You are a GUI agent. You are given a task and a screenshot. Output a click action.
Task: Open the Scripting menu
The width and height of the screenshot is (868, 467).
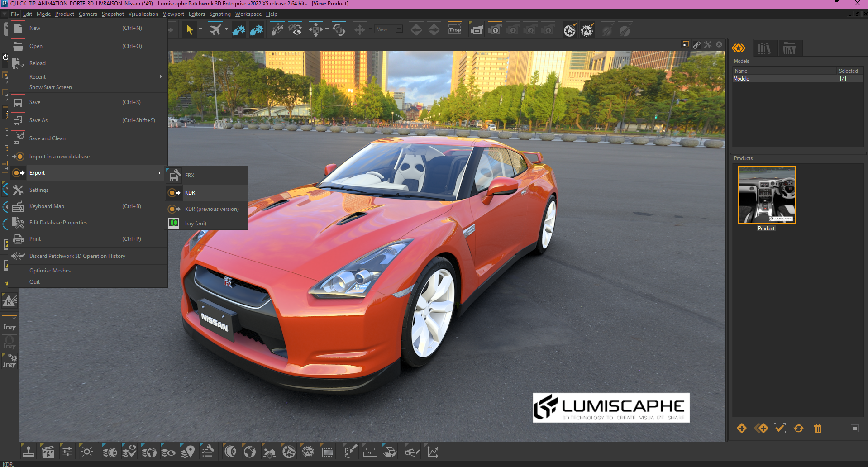pyautogui.click(x=220, y=14)
